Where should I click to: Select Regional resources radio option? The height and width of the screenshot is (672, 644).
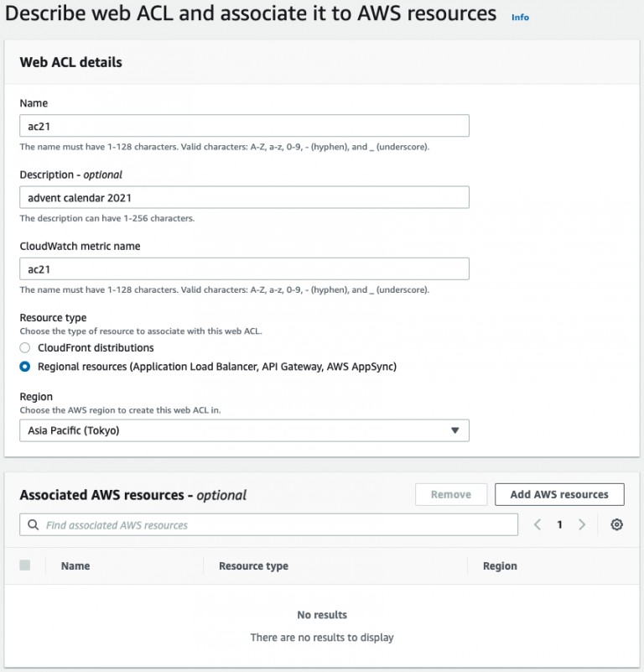pyautogui.click(x=25, y=367)
